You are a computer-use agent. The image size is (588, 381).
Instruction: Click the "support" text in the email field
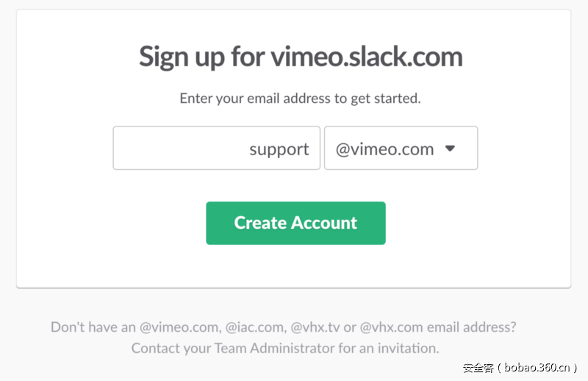click(279, 149)
